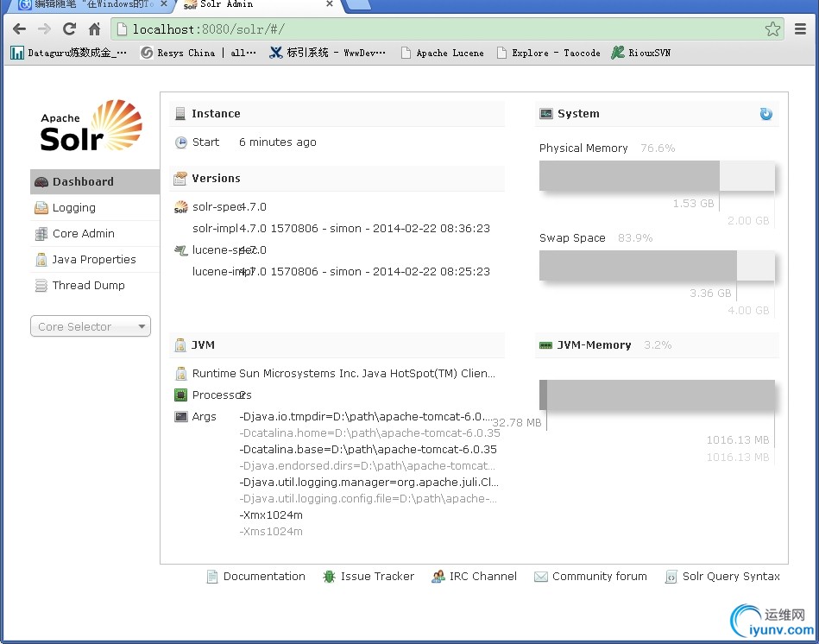The height and width of the screenshot is (644, 819).
Task: Expand the Core Selector dropdown
Action: [x=91, y=326]
